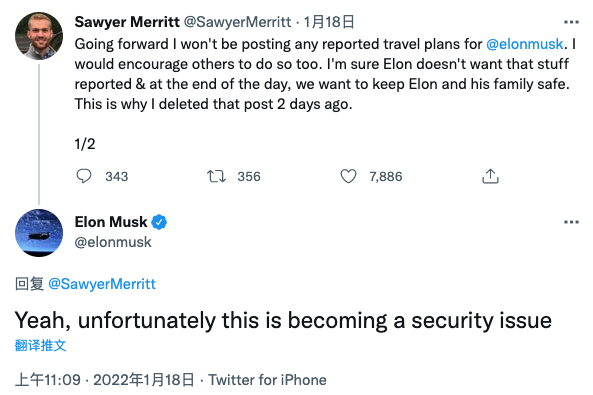The height and width of the screenshot is (395, 593).
Task: Open Sawyer Merritt's profile photo
Action: (x=39, y=36)
